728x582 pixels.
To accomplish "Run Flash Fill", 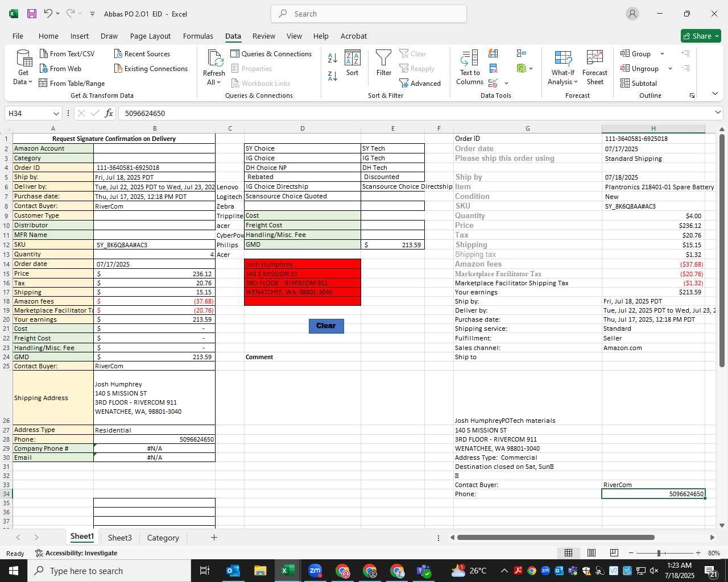I will coord(493,53).
